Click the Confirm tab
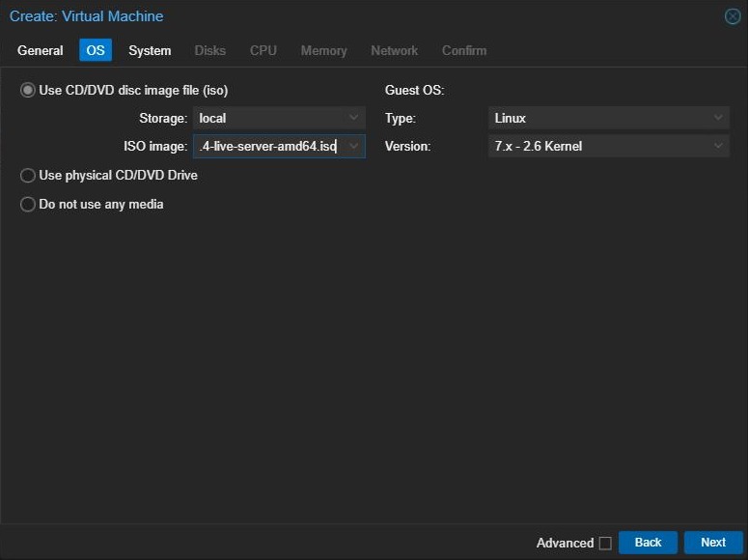748x560 pixels. point(464,50)
